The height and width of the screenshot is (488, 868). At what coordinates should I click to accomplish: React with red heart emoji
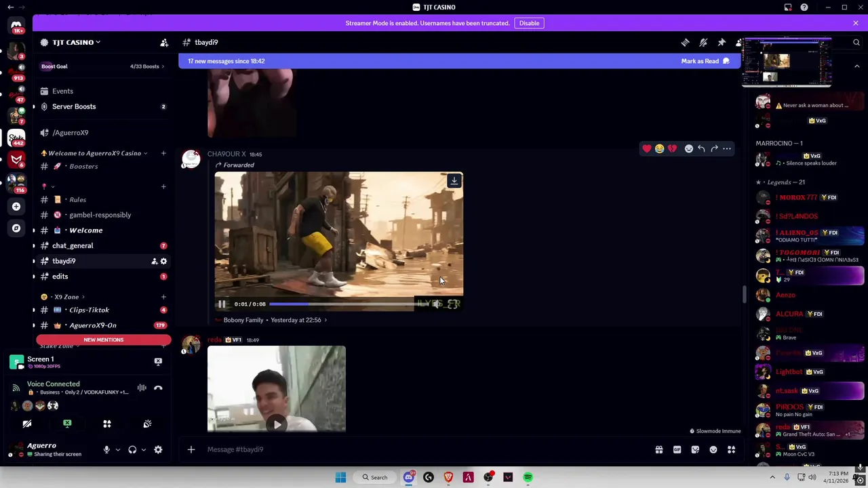pos(647,148)
